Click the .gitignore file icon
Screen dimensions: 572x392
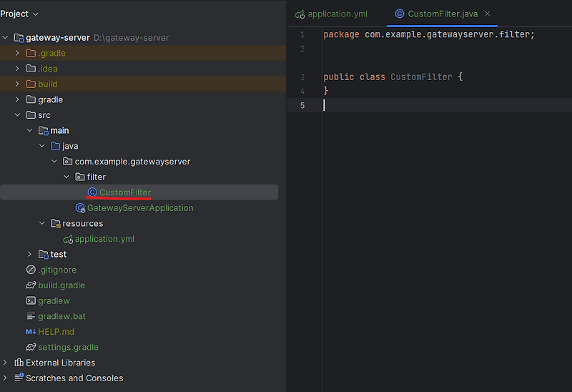(31, 270)
